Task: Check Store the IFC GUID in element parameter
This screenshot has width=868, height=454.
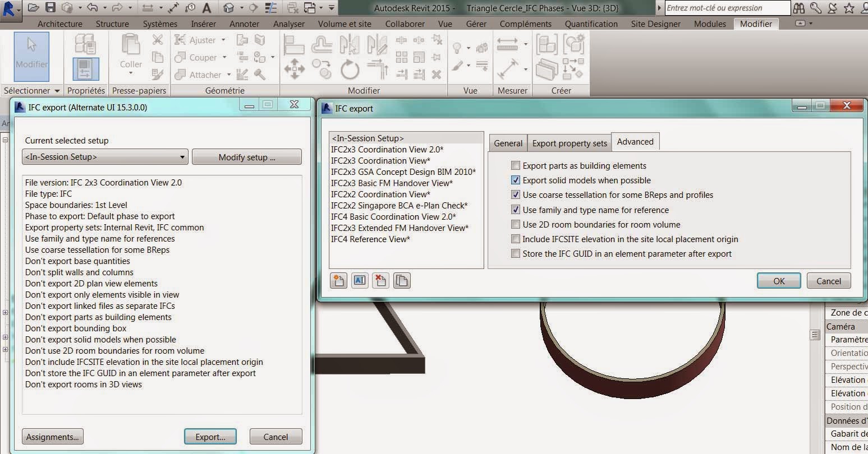Action: coord(516,253)
